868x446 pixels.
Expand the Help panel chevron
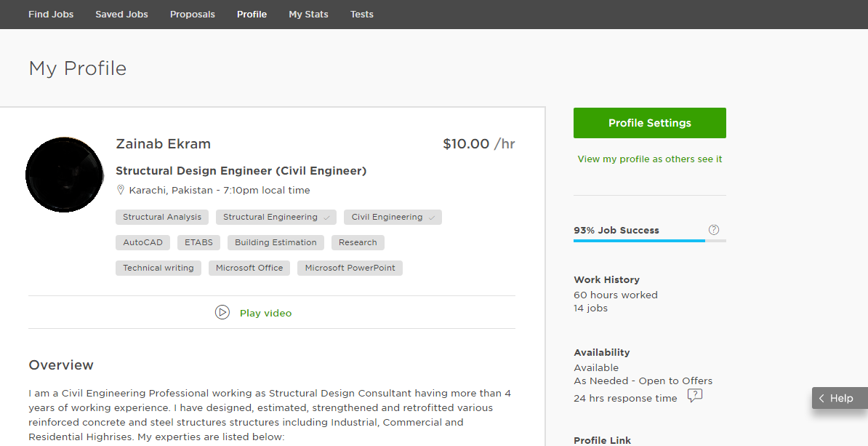[x=821, y=398]
